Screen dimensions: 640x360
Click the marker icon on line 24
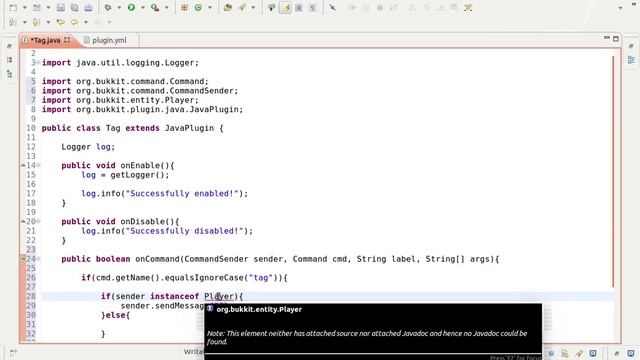point(23,258)
